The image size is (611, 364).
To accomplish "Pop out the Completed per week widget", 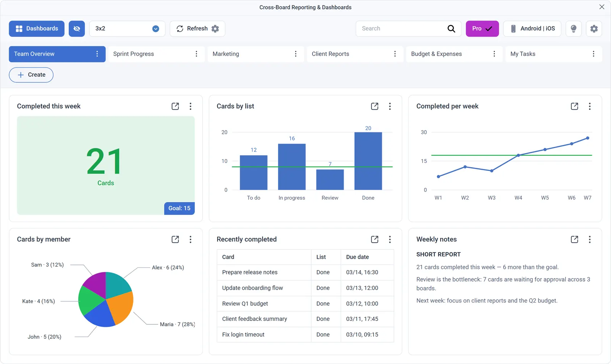I will pyautogui.click(x=574, y=106).
